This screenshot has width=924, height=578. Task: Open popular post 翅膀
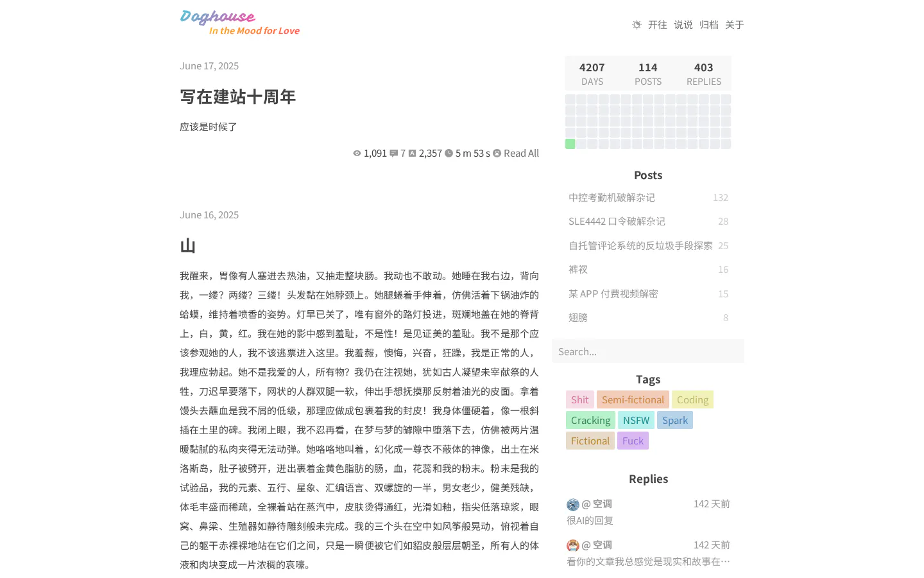[x=578, y=318]
